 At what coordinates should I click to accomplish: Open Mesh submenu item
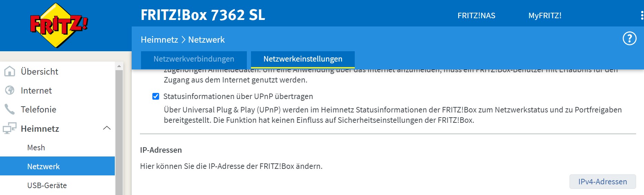click(x=36, y=148)
